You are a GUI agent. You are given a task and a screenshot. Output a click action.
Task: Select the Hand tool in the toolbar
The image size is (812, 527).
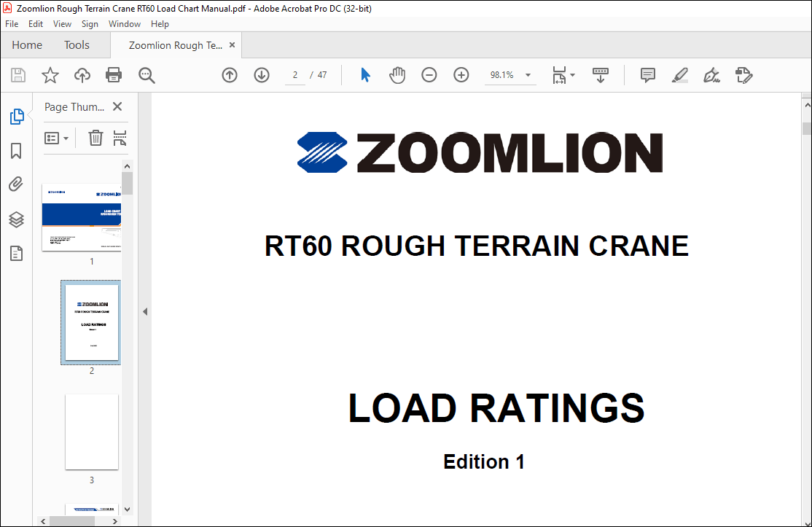(x=397, y=74)
